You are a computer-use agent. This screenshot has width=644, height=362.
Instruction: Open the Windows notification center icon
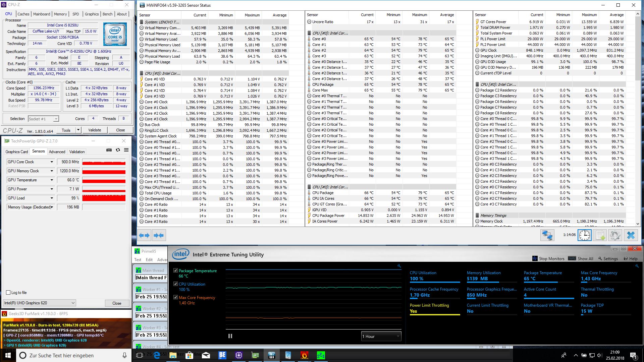click(x=633, y=355)
